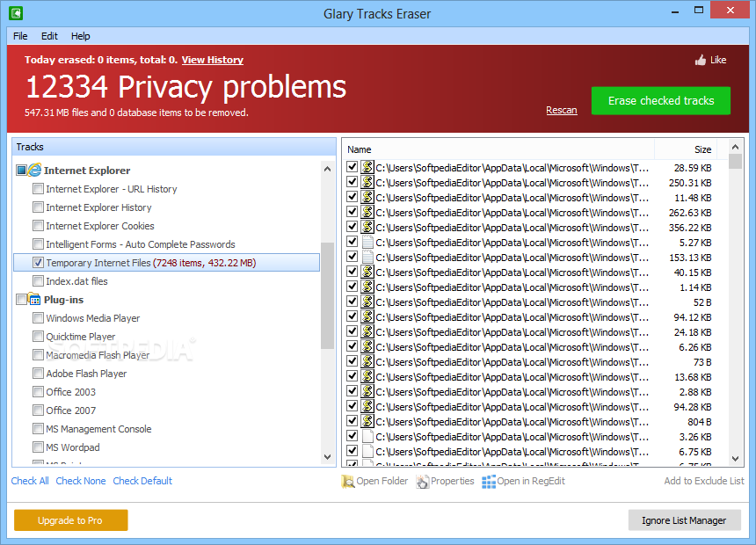
Task: Enable Internet Explorer Cookies checkbox
Action: pyautogui.click(x=38, y=225)
